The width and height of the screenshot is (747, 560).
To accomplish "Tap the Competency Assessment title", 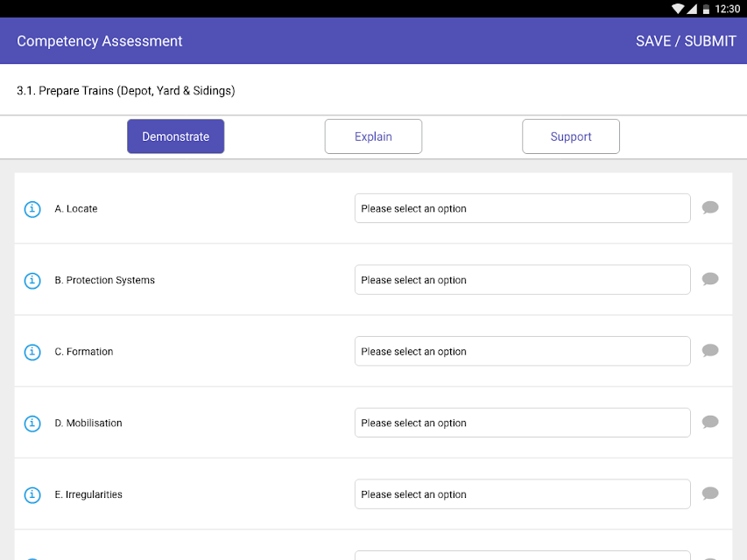I will [x=100, y=41].
